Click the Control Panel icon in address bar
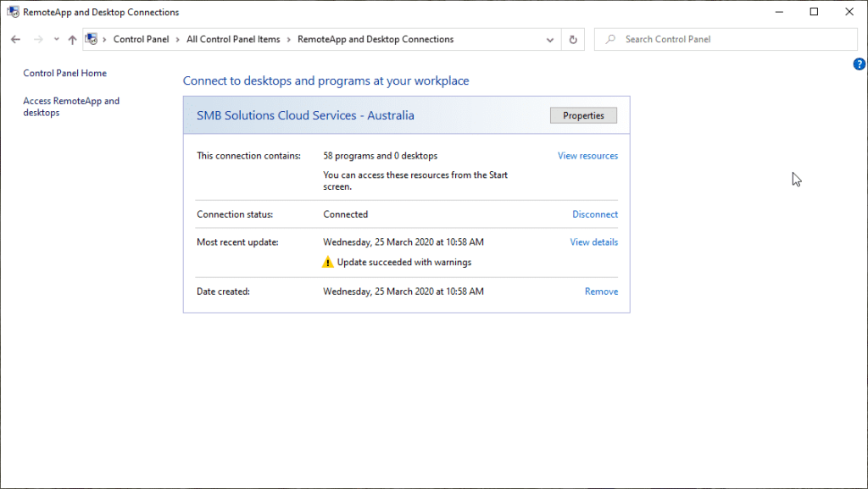This screenshot has width=868, height=489. pos(92,39)
